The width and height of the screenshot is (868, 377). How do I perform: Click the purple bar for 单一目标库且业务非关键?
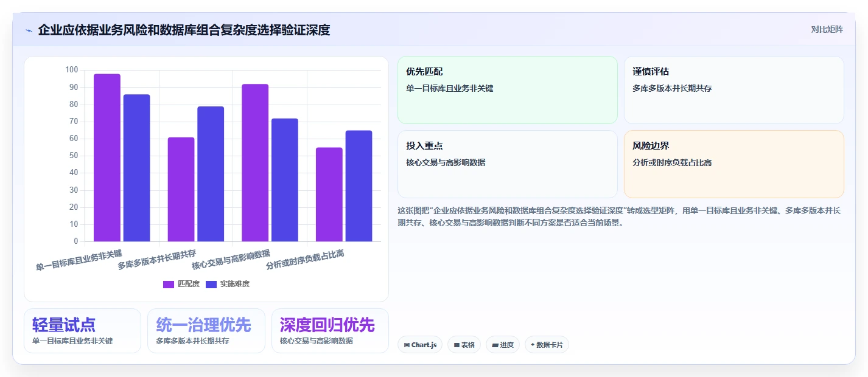tap(107, 157)
